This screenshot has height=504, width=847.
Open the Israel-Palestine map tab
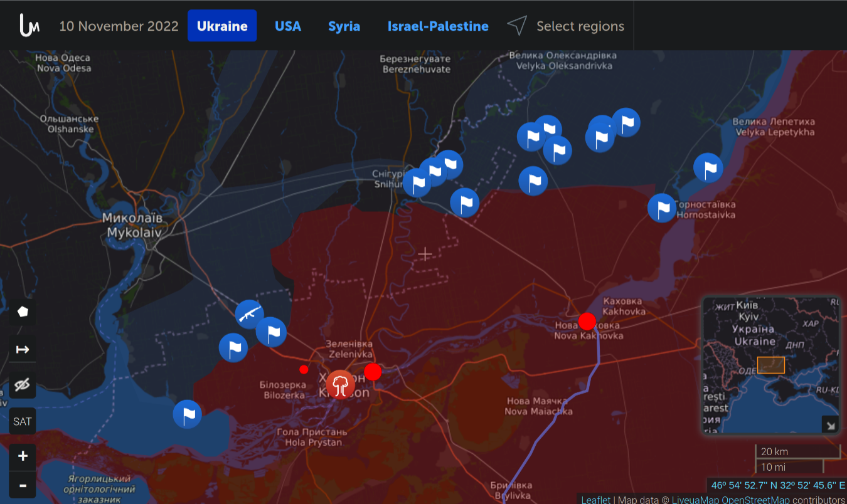point(438,26)
